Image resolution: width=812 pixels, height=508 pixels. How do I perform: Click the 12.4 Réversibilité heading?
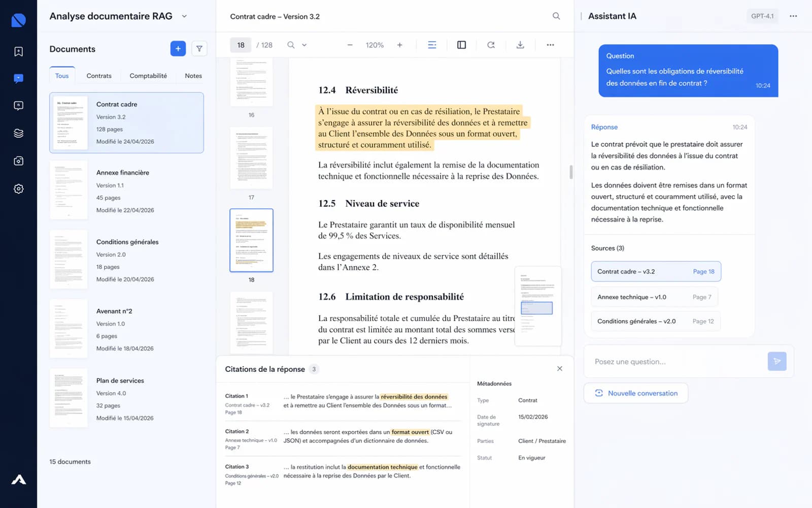[358, 90]
